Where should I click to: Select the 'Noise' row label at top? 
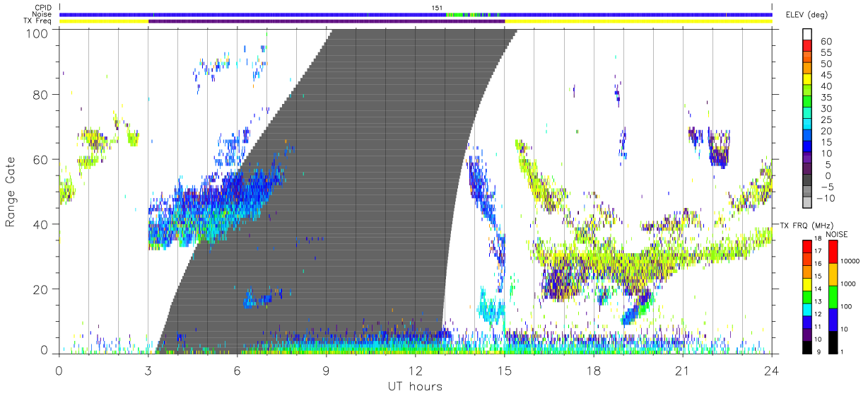pyautogui.click(x=42, y=14)
